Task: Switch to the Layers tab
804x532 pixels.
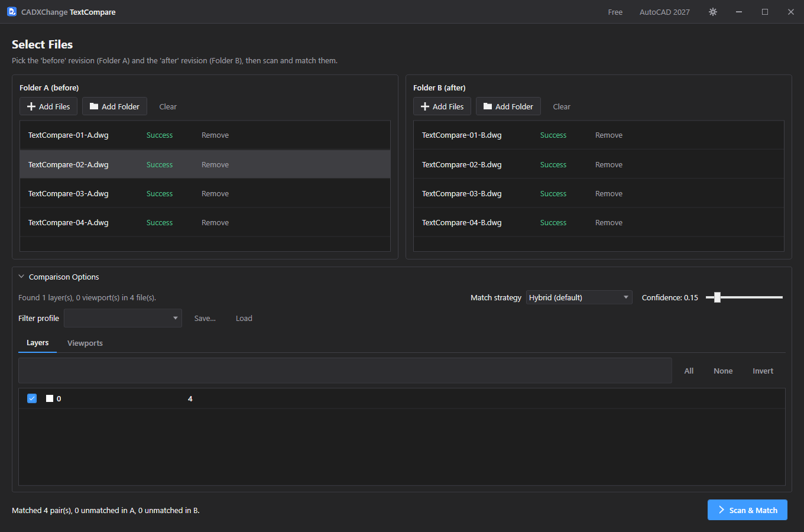Action: coord(38,343)
